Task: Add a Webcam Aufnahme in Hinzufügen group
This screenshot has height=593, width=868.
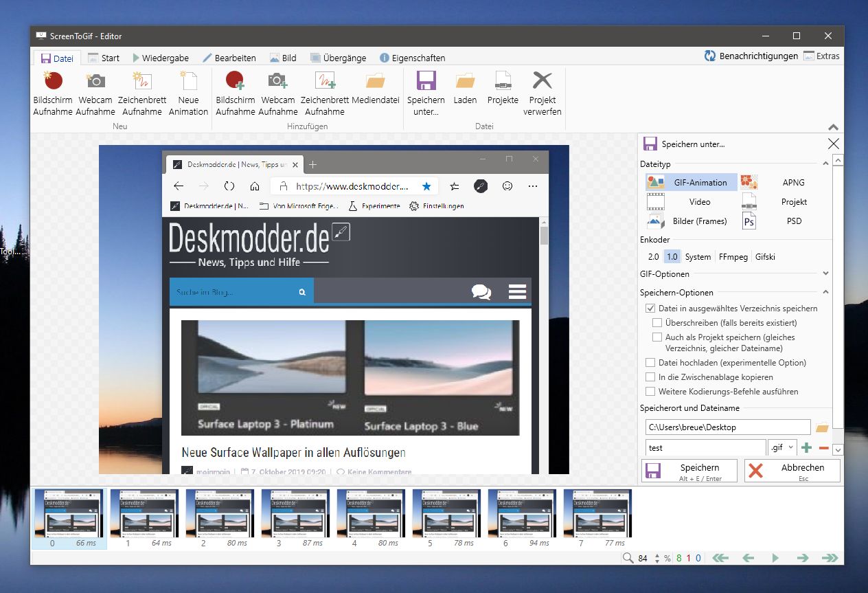Action: (278, 93)
